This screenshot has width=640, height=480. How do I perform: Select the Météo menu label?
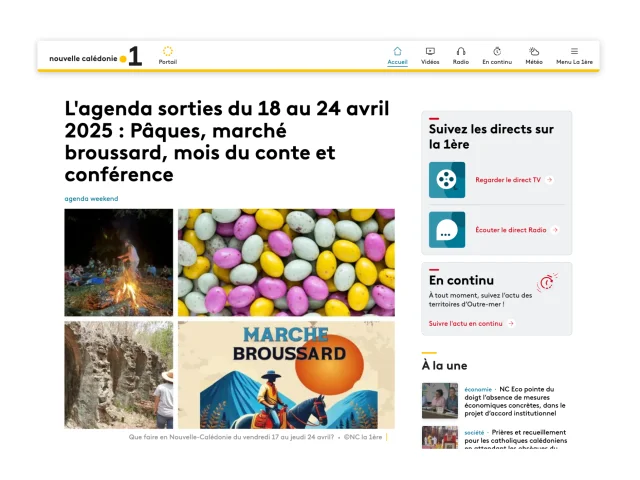(x=534, y=62)
